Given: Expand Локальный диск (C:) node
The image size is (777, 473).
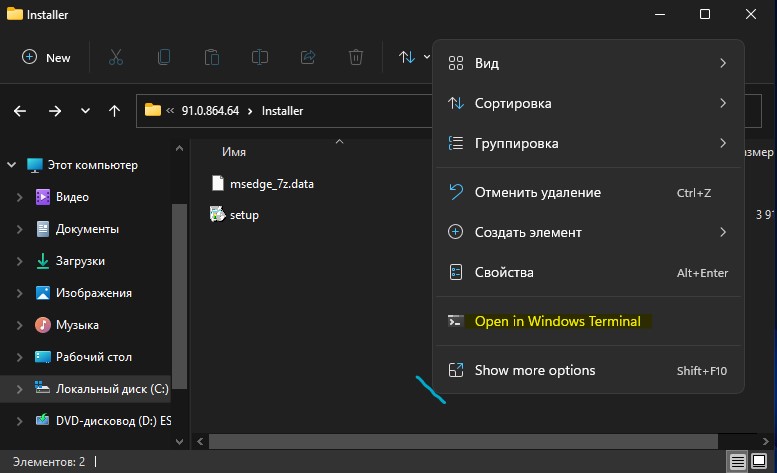Looking at the screenshot, I should pyautogui.click(x=19, y=389).
